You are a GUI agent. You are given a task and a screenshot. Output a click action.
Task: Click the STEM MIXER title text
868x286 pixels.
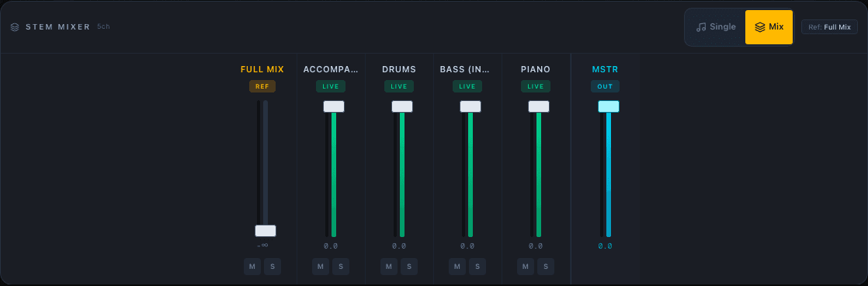(x=58, y=27)
